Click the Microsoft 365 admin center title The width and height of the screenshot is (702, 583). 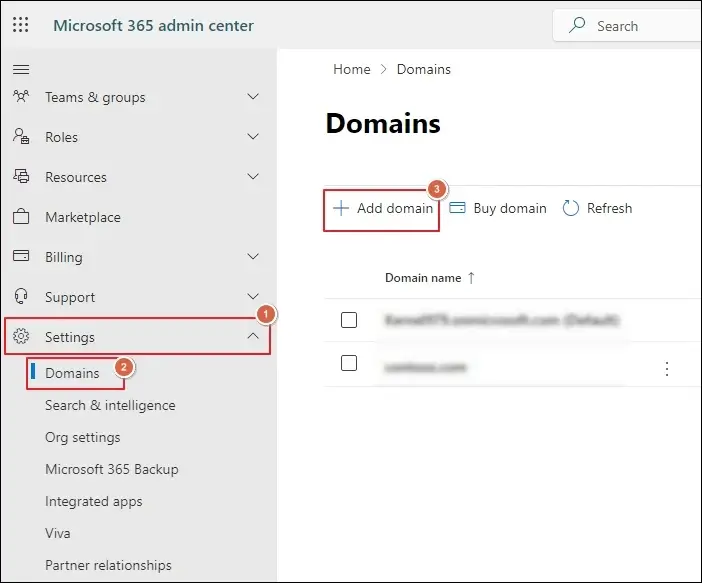tap(154, 26)
